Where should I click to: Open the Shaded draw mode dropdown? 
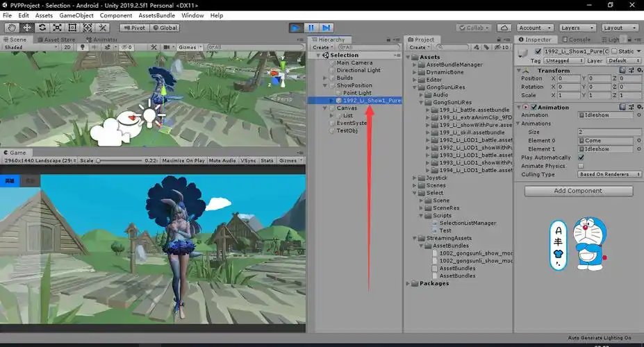coord(31,47)
